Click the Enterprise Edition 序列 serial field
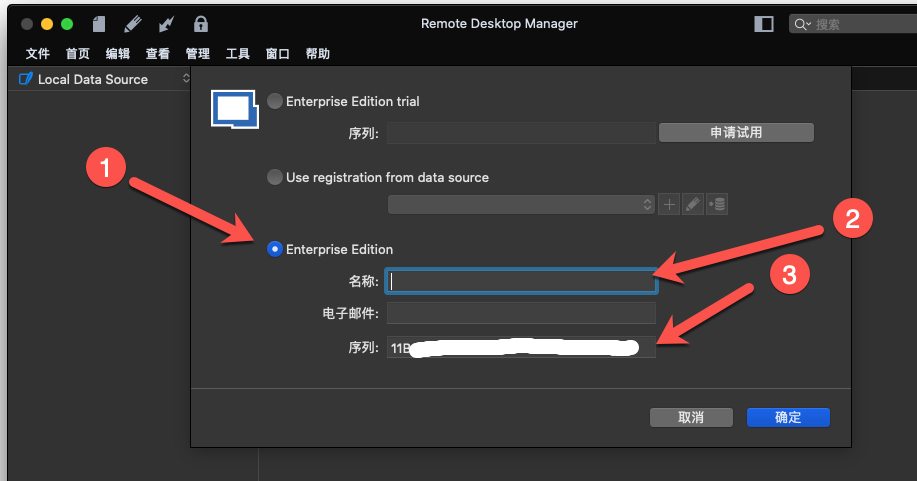Image resolution: width=917 pixels, height=481 pixels. pyautogui.click(x=521, y=347)
